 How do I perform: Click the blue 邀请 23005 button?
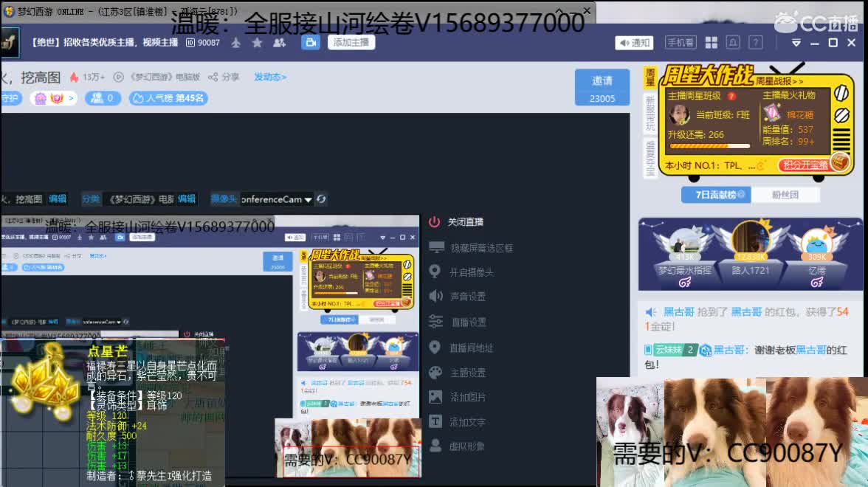602,87
